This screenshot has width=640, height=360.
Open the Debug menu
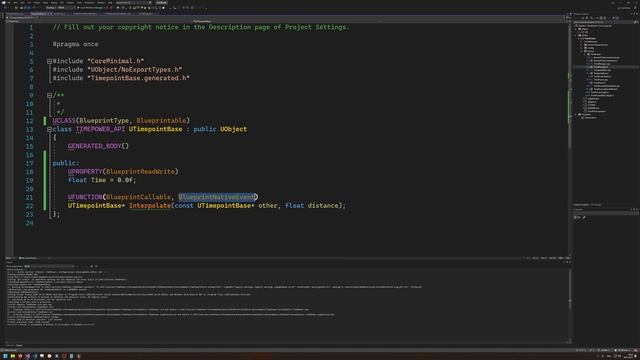pos(54,2)
